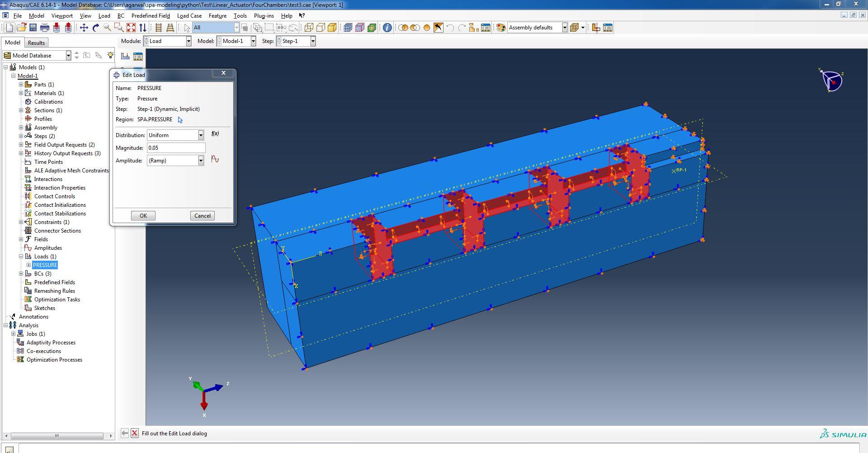Screen dimensions: 868x453
Task: Click the Auto-Fit View icon
Action: coord(131,28)
